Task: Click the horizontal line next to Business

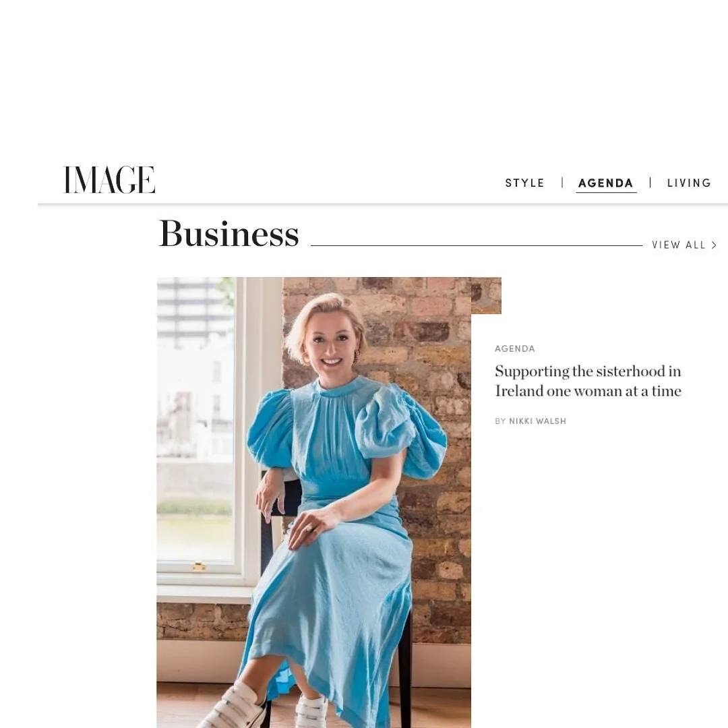Action: pyautogui.click(x=477, y=245)
